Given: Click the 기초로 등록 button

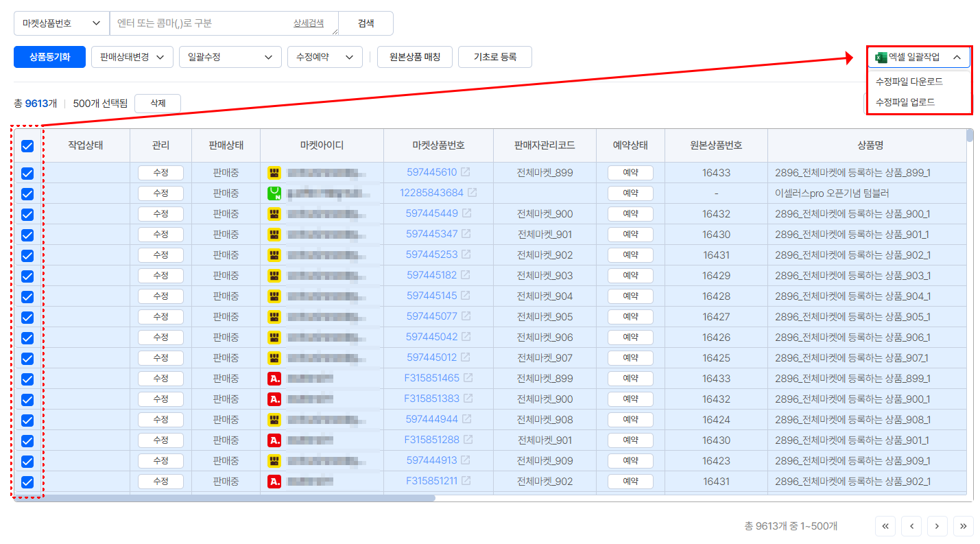Looking at the screenshot, I should [495, 57].
